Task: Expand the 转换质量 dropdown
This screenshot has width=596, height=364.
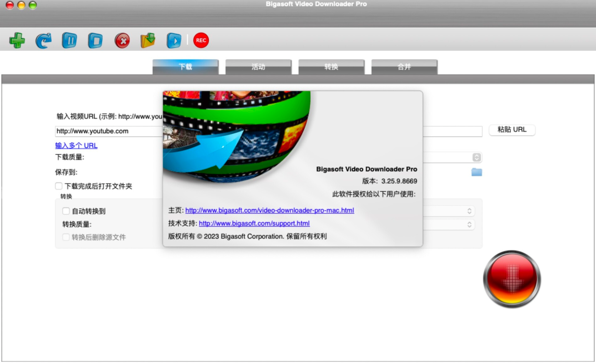Action: tap(469, 224)
